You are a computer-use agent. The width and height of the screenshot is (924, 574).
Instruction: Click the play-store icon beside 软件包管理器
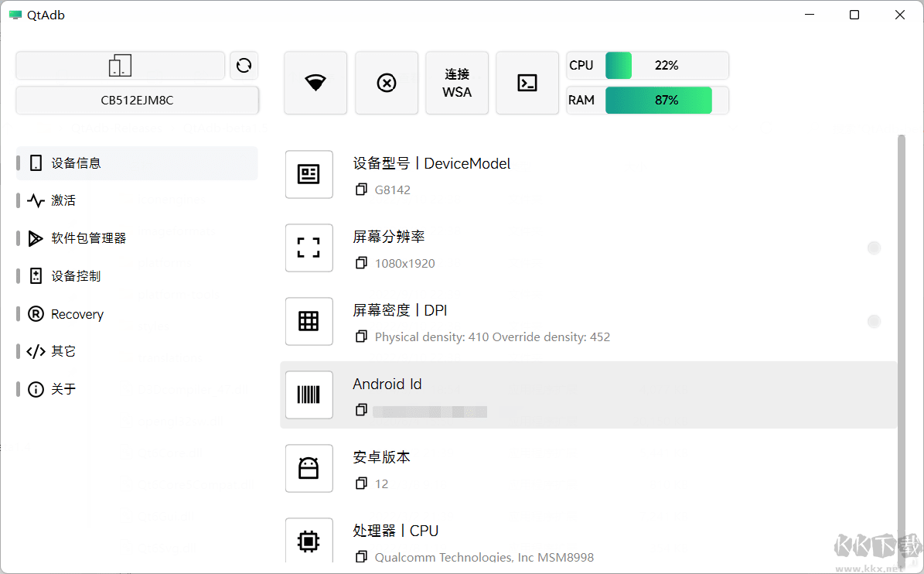click(36, 238)
